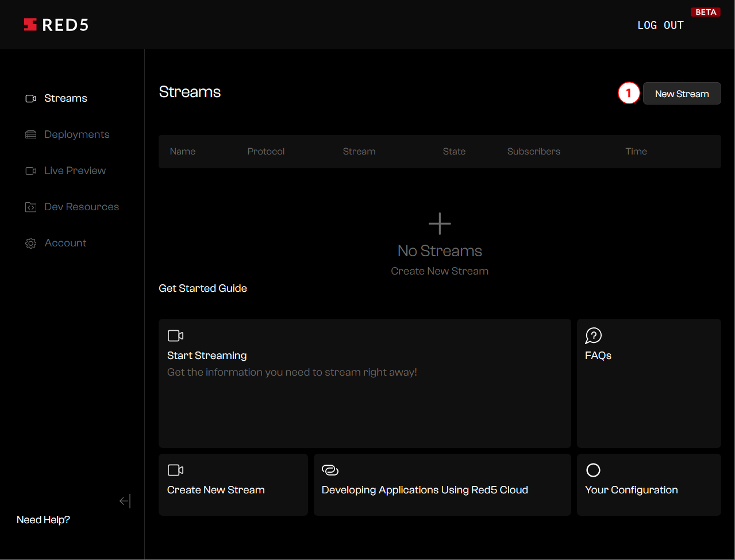Click the Create New Stream text under No Streams
The image size is (735, 560).
(x=440, y=271)
